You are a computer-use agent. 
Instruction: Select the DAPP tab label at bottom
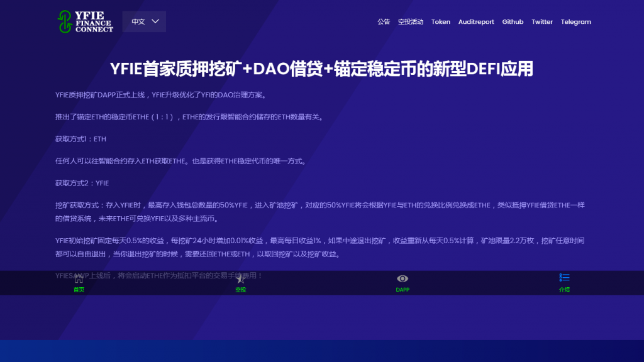coord(402,290)
